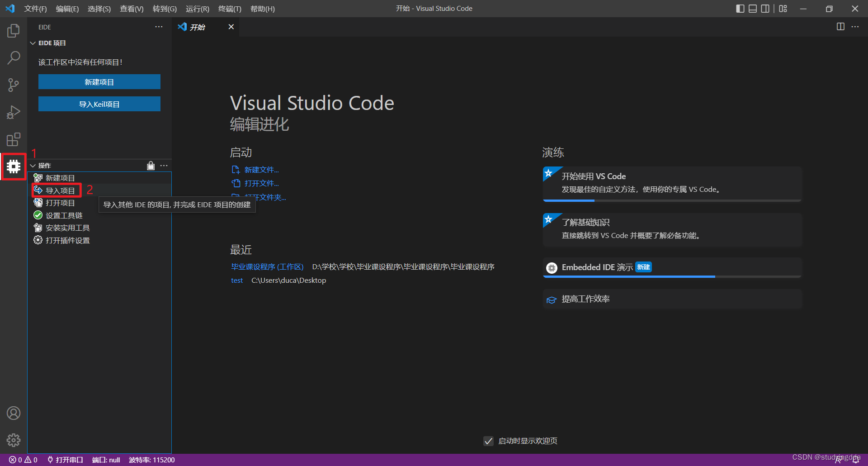Open the 运行(R) menu

click(198, 9)
